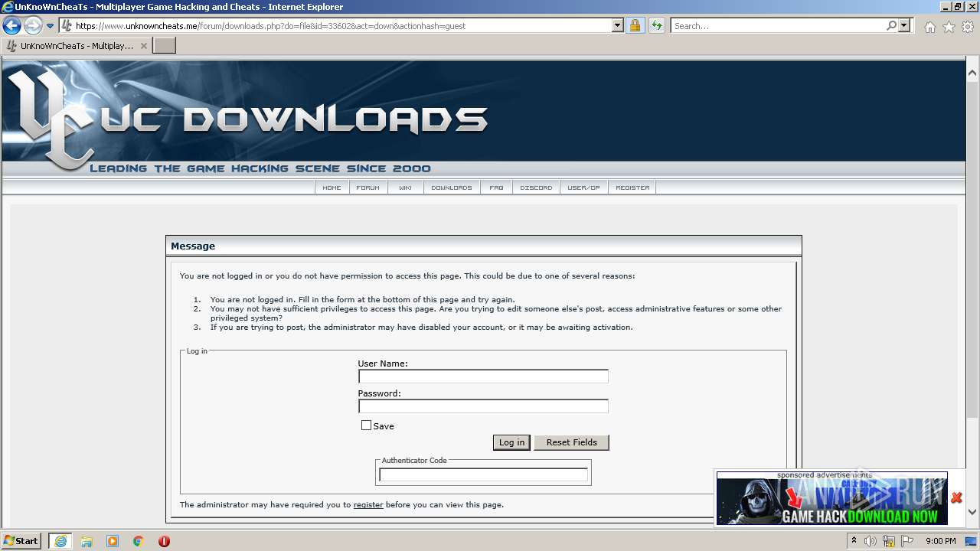Screen dimensions: 980x551
Task: Open a new blank tab
Action: tap(165, 46)
